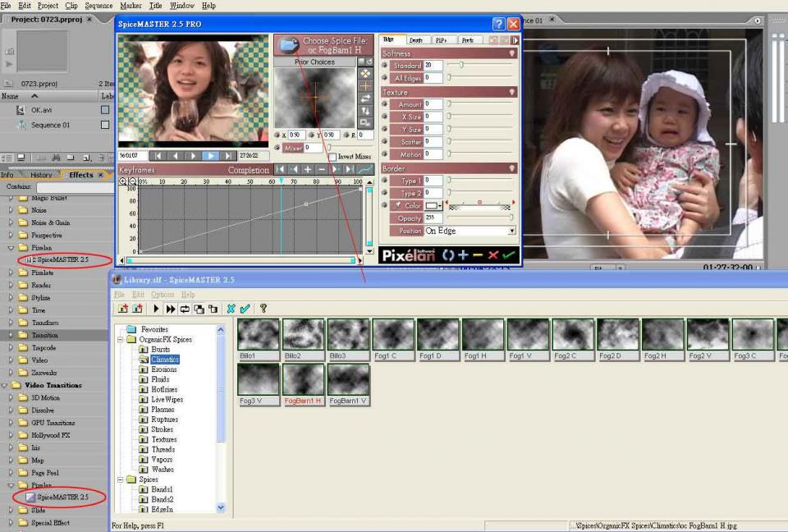The height and width of the screenshot is (532, 788).
Task: Click the blue X icon in Library toolbar
Action: tap(231, 309)
